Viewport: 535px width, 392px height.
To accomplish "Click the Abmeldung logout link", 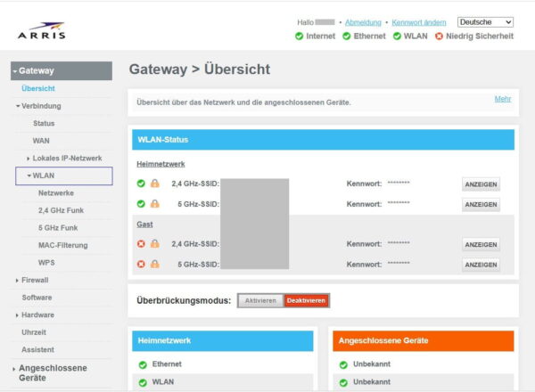I will [x=363, y=22].
